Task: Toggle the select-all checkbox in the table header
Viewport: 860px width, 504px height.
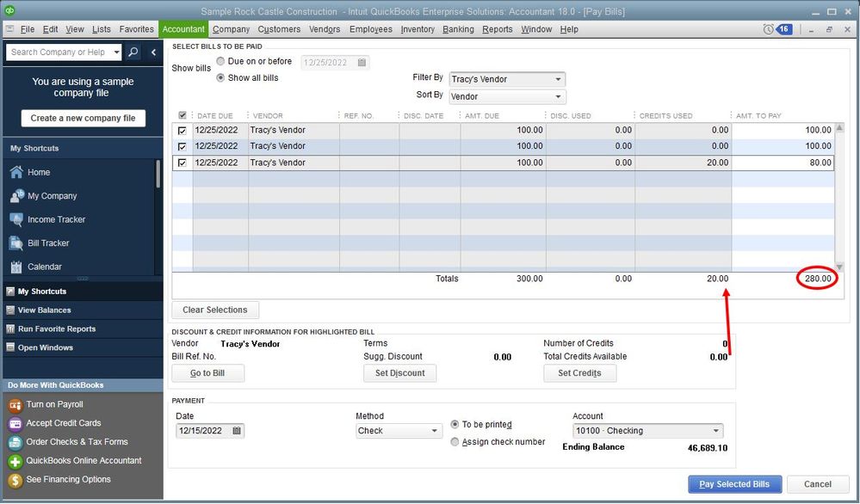Action: (182, 116)
